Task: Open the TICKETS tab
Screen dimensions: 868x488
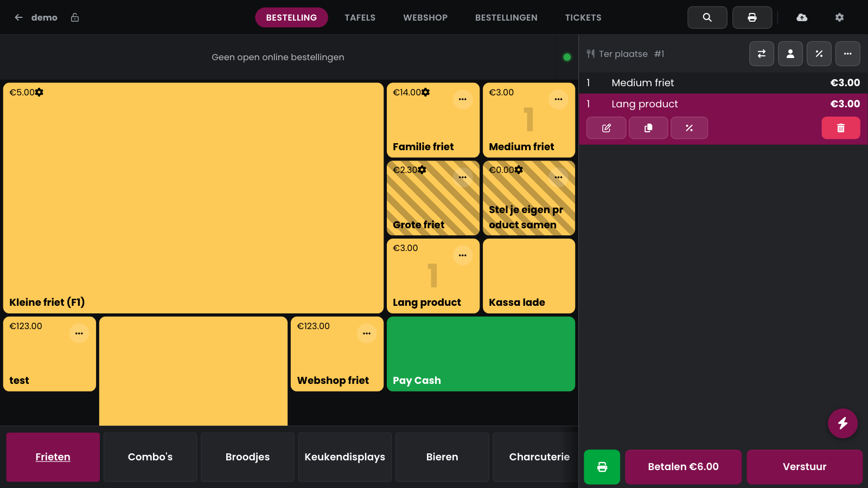Action: (583, 17)
